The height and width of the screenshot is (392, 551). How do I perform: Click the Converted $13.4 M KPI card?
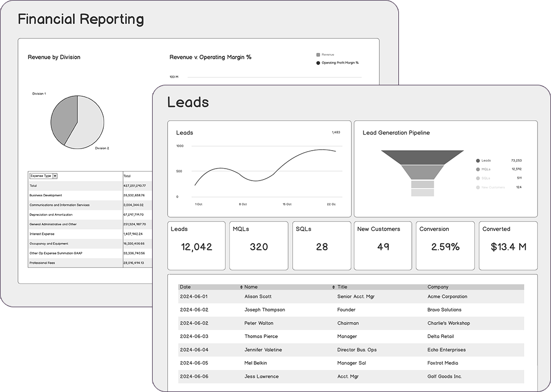pos(508,245)
